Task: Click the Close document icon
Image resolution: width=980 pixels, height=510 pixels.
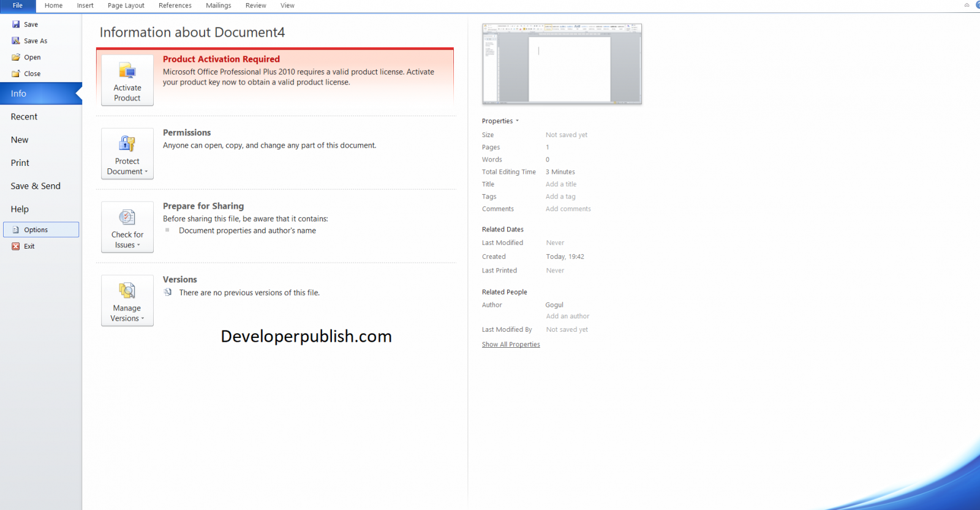Action: click(16, 74)
